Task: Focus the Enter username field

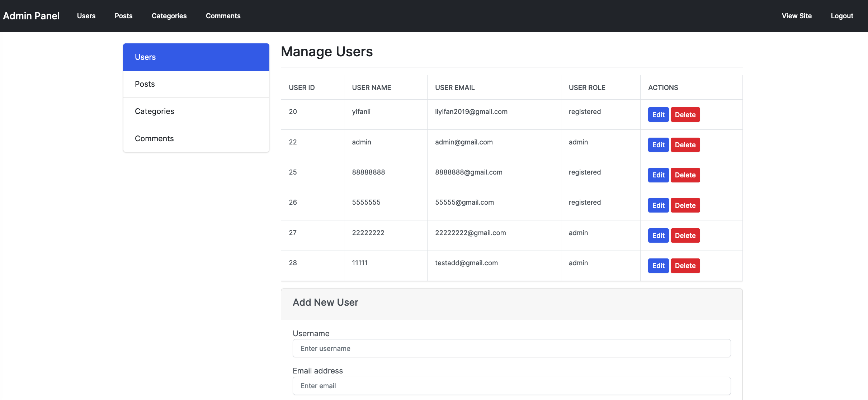Action: (x=511, y=348)
